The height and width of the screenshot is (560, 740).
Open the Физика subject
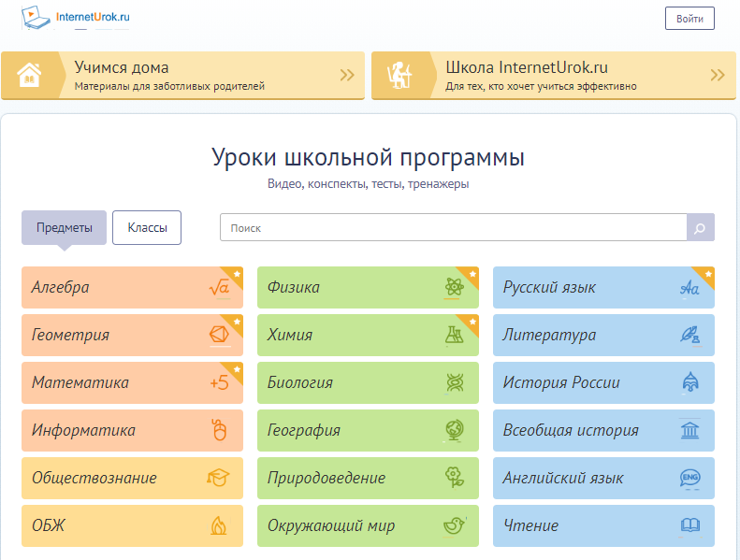368,287
